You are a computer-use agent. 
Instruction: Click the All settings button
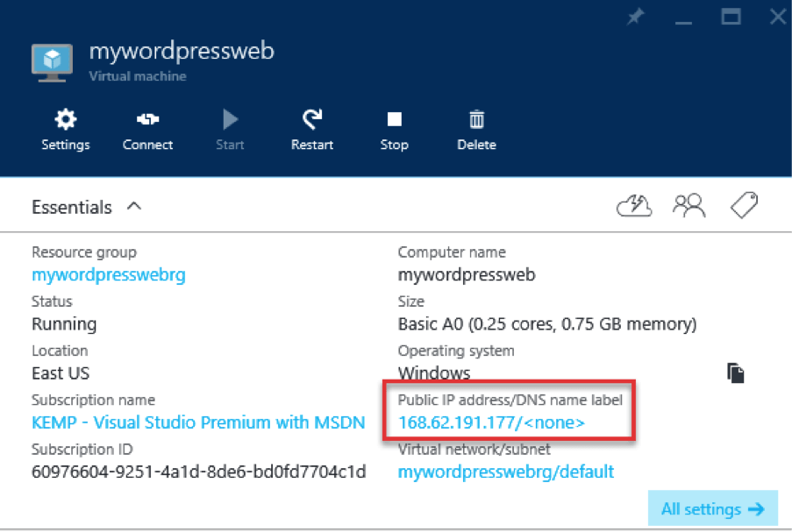click(x=712, y=509)
